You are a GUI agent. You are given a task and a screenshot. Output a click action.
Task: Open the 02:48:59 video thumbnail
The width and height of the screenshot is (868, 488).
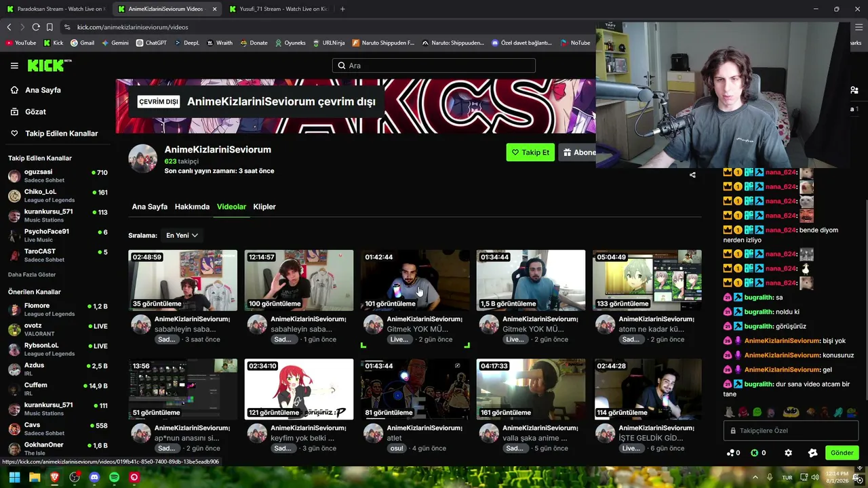coord(183,281)
